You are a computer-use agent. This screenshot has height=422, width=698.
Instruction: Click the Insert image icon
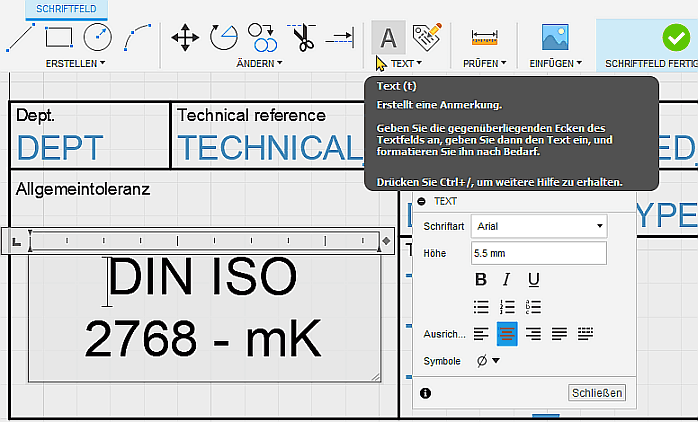(x=555, y=37)
